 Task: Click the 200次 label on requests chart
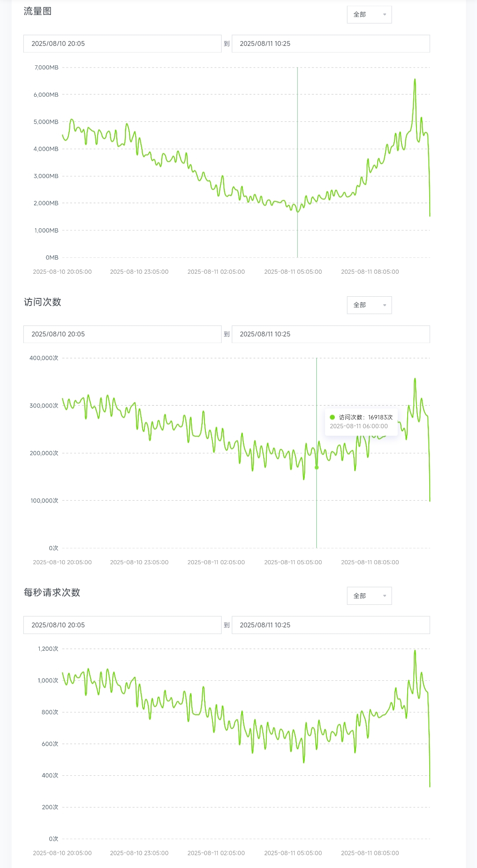tap(50, 807)
